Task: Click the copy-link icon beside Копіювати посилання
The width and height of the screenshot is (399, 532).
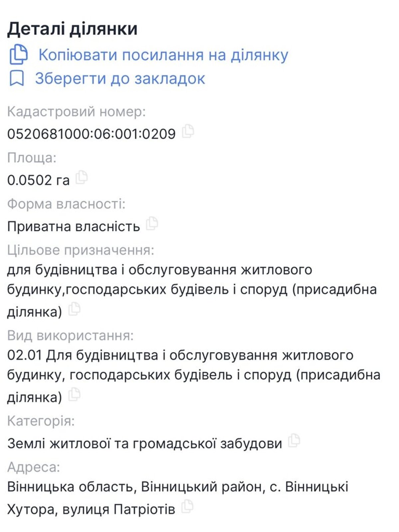Action: click(19, 54)
